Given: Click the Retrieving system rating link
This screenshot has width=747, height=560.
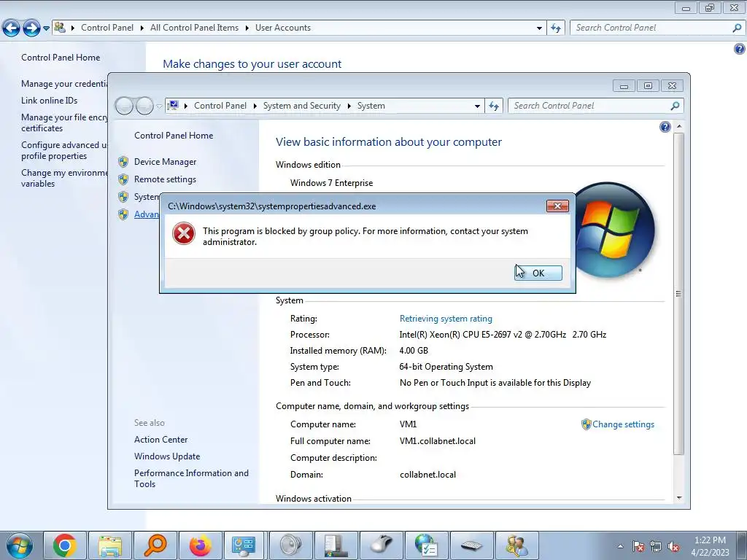Looking at the screenshot, I should pos(446,319).
